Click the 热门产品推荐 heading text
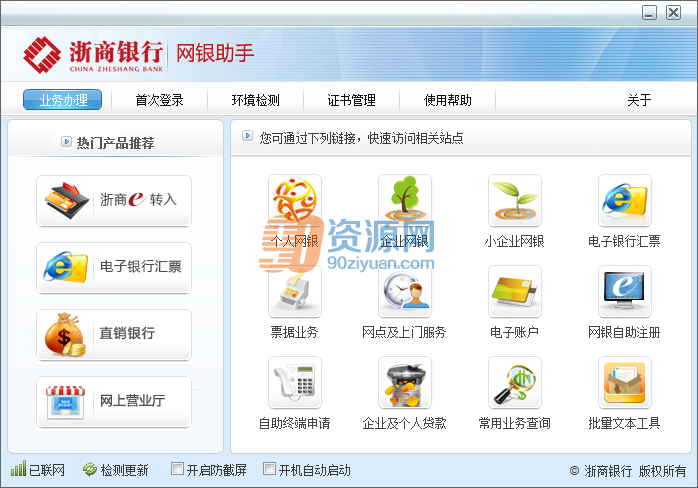Screen dimensions: 698x488 coord(116,143)
